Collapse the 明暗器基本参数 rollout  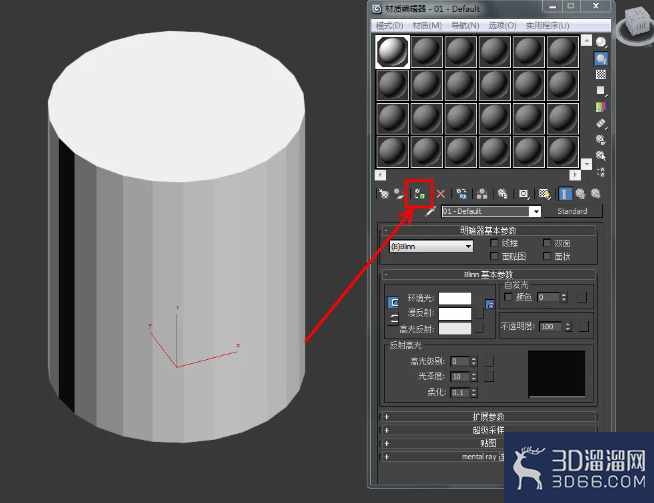[x=488, y=230]
